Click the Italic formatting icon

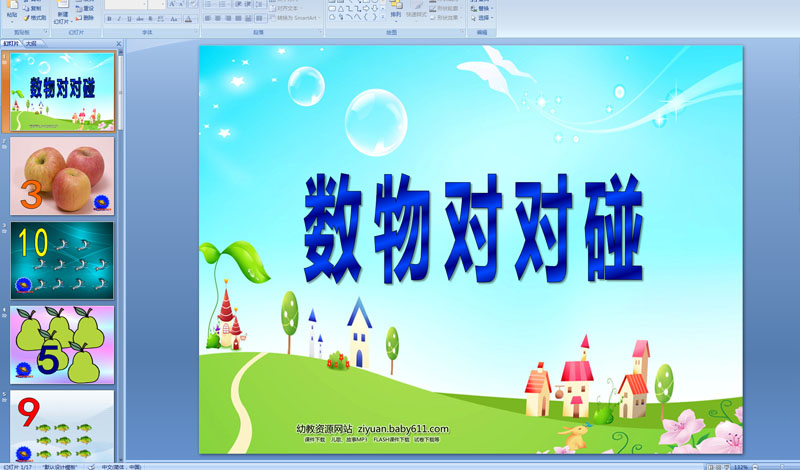118,19
